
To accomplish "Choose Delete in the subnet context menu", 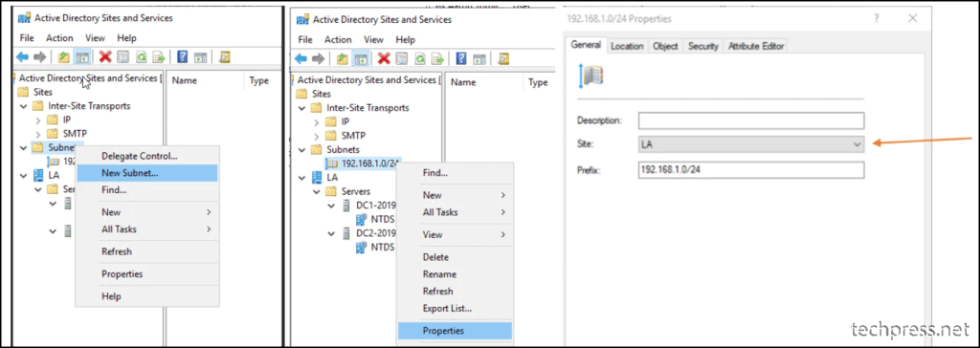I will (x=455, y=257).
